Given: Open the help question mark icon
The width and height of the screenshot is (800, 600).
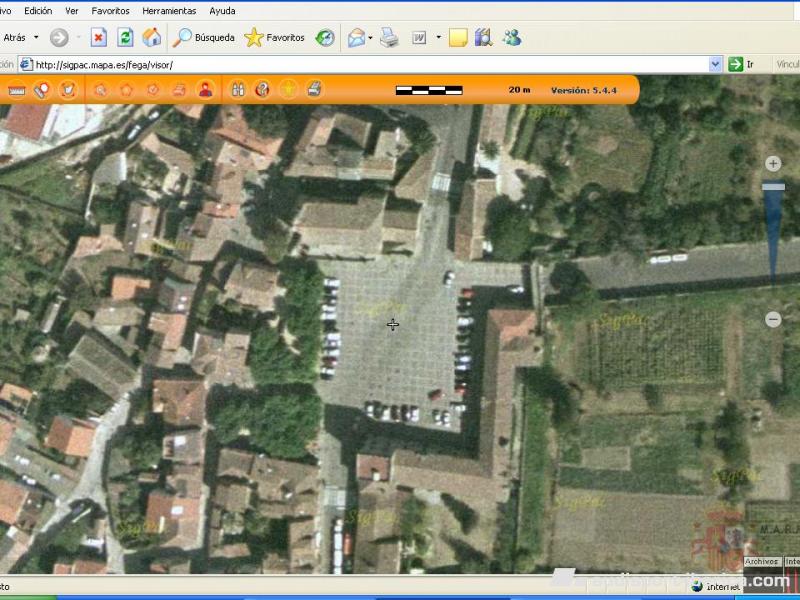Looking at the screenshot, I should tap(262, 90).
